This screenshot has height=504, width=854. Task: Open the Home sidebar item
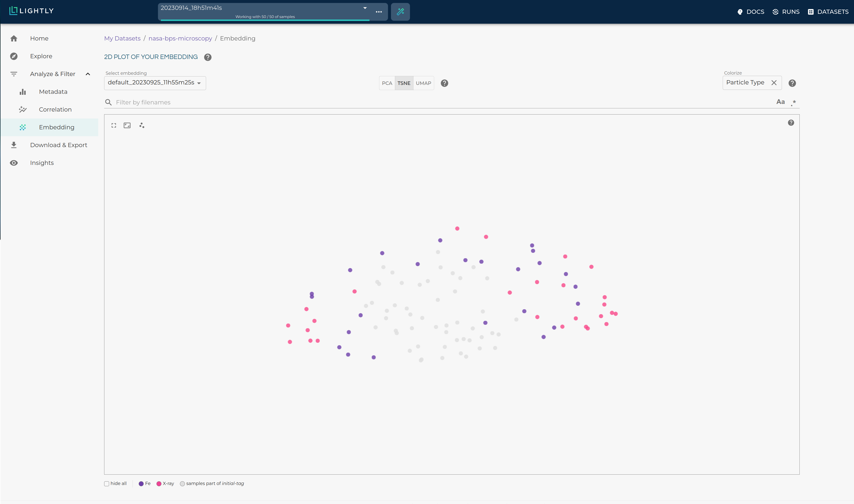[x=49, y=38]
